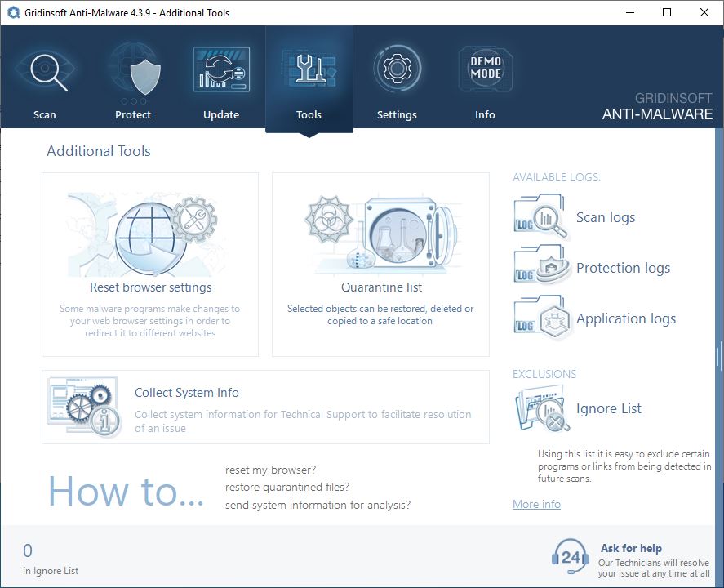This screenshot has height=588, width=724.
Task: Click the How to... heading
Action: pos(126,491)
